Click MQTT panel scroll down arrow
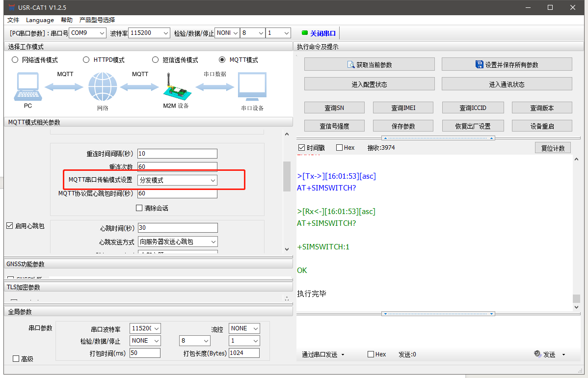 (x=287, y=249)
